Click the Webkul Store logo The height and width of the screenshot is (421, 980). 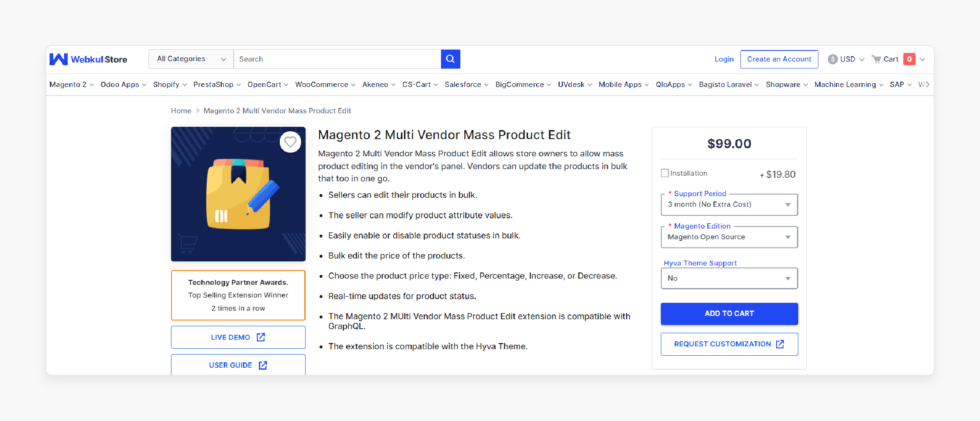[x=88, y=59]
